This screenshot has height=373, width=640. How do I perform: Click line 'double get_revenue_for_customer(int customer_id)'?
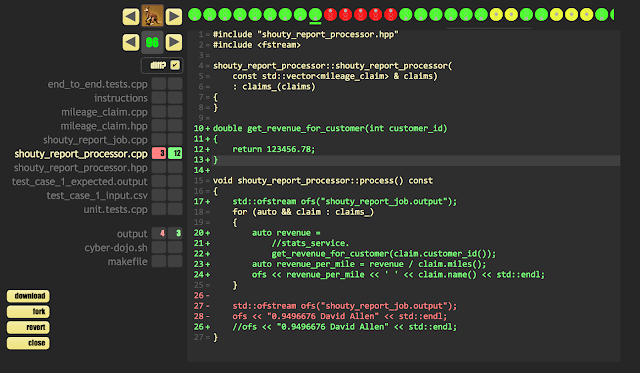tap(330, 128)
